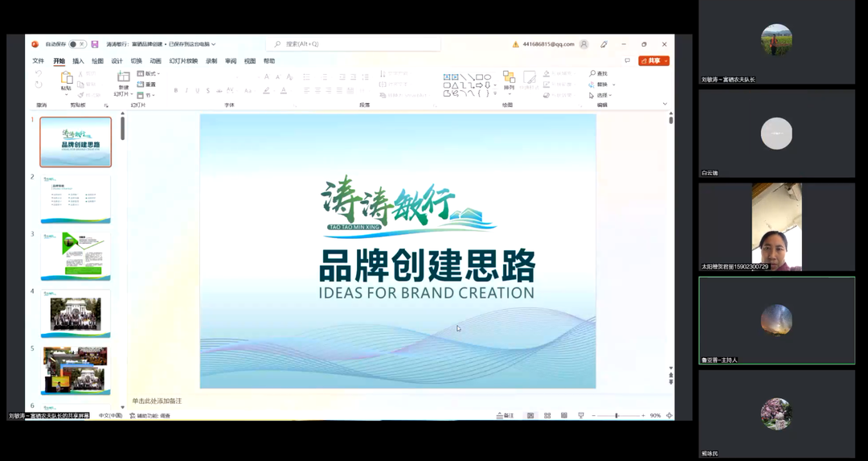Switch to slide sorter view in status bar
This screenshot has width=868, height=461.
[547, 416]
